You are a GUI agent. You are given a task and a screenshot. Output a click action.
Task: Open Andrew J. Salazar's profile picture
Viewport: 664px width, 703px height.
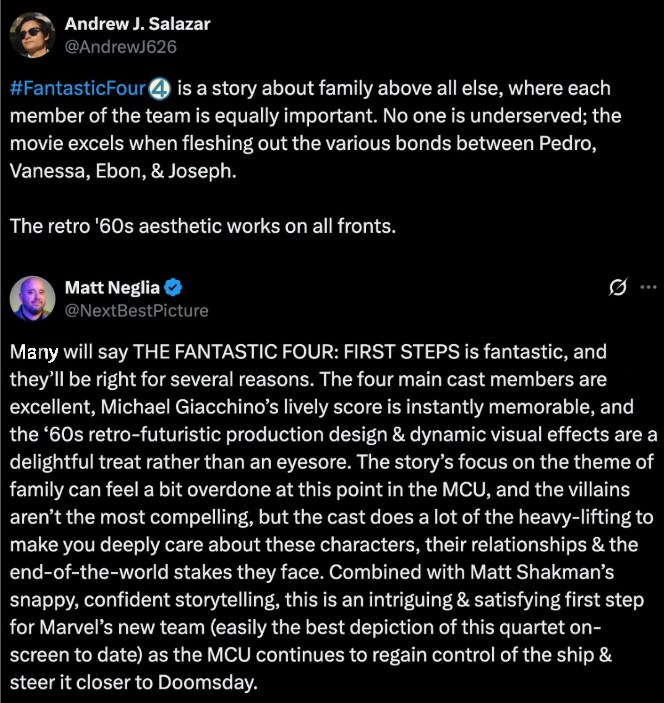(32, 35)
